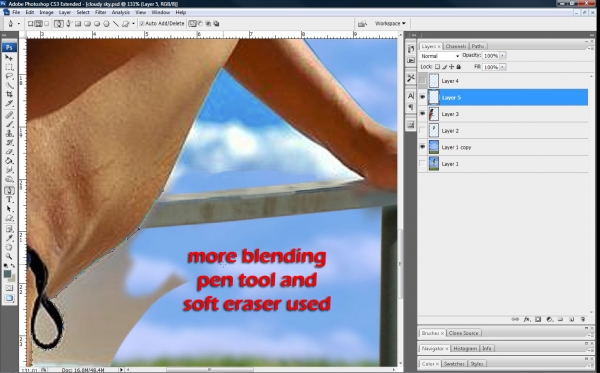Viewport: 600px width, 373px height.
Task: Open the Histogram tab
Action: pos(465,348)
